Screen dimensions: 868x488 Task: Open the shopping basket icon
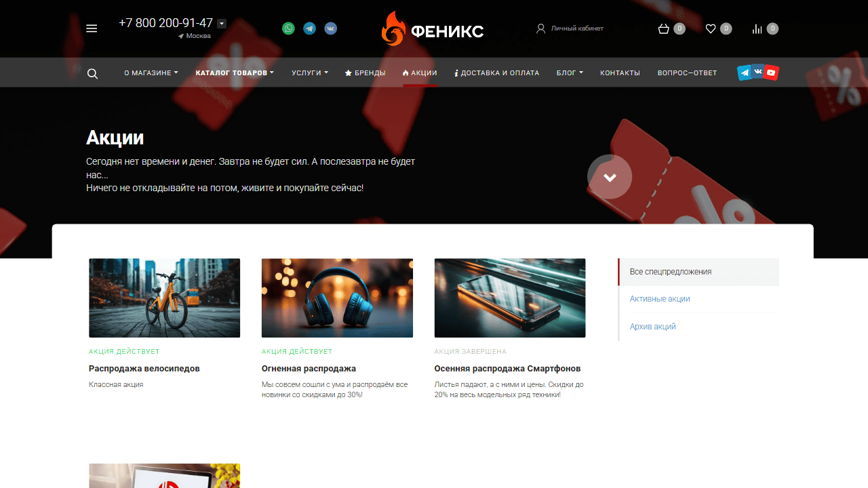click(x=664, y=28)
